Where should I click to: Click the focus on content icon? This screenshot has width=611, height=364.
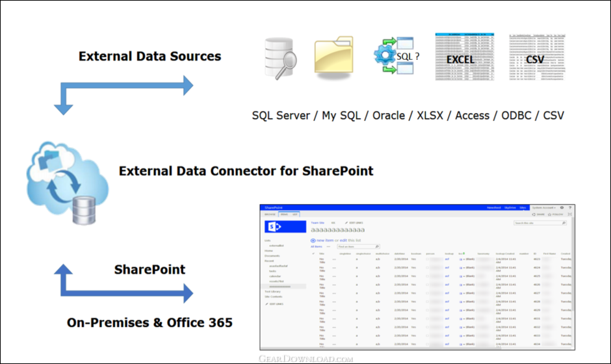[569, 214]
